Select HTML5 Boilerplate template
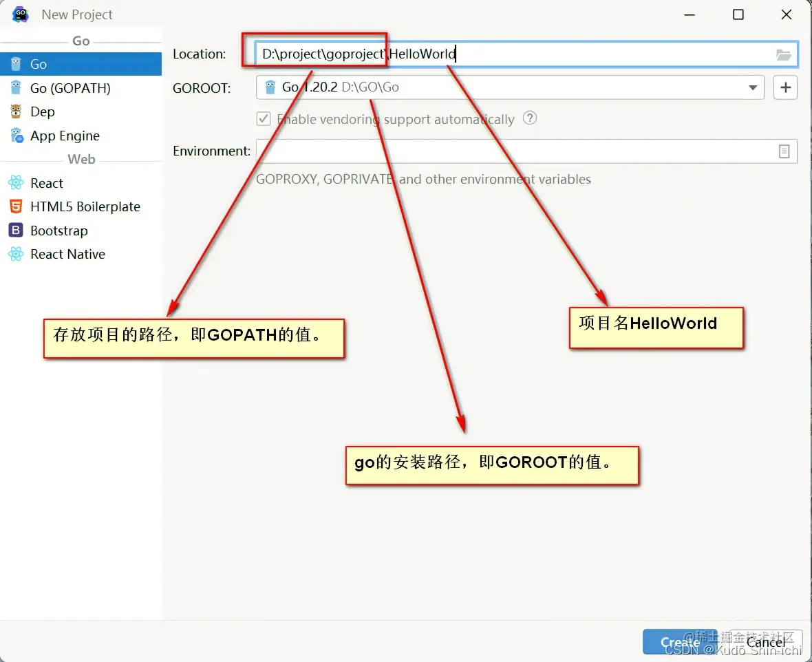This screenshot has height=662, width=812. coord(81,206)
